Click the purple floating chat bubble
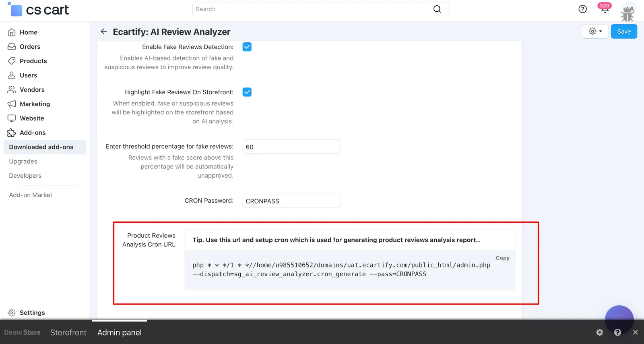This screenshot has width=644, height=344. coord(619,319)
